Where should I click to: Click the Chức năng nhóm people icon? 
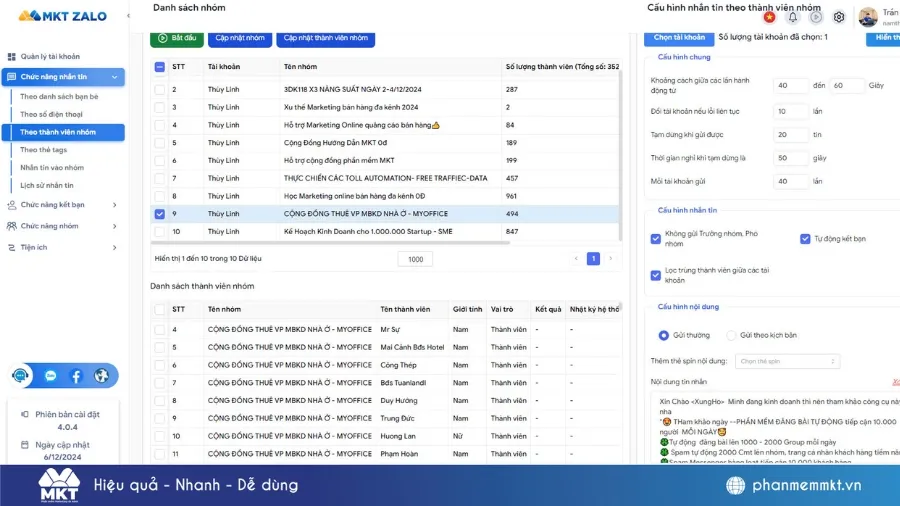11,226
